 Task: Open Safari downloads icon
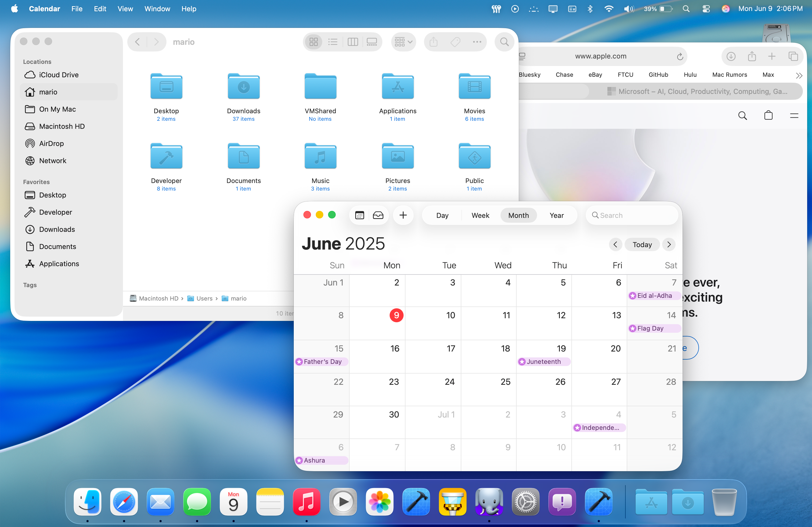click(730, 56)
